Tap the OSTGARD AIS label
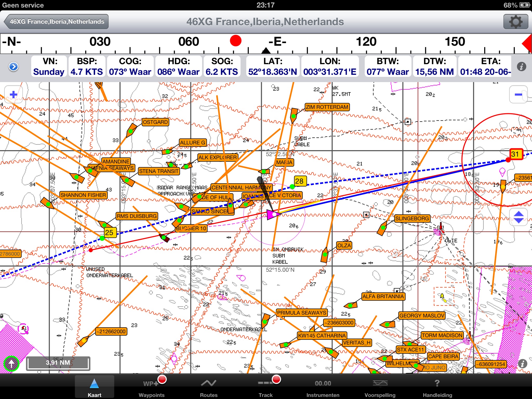Screen dimensions: 532x399 (x=155, y=122)
